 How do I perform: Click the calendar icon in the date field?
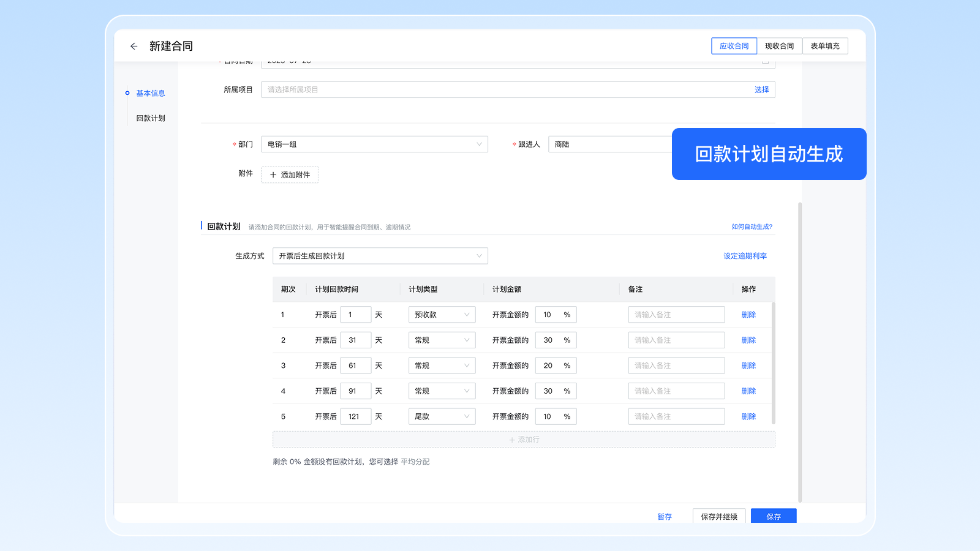(765, 62)
